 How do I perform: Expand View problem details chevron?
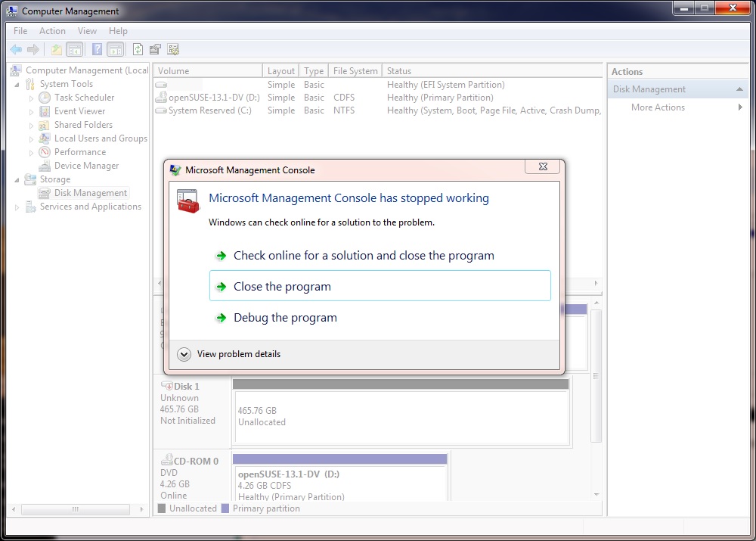pos(184,354)
